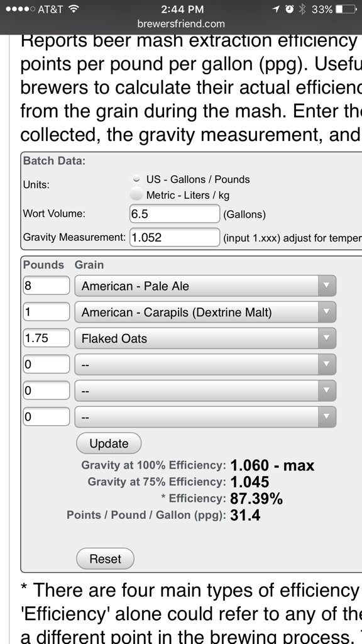Expand the last empty grain dropdown
This screenshot has height=644, width=362.
coord(206,417)
